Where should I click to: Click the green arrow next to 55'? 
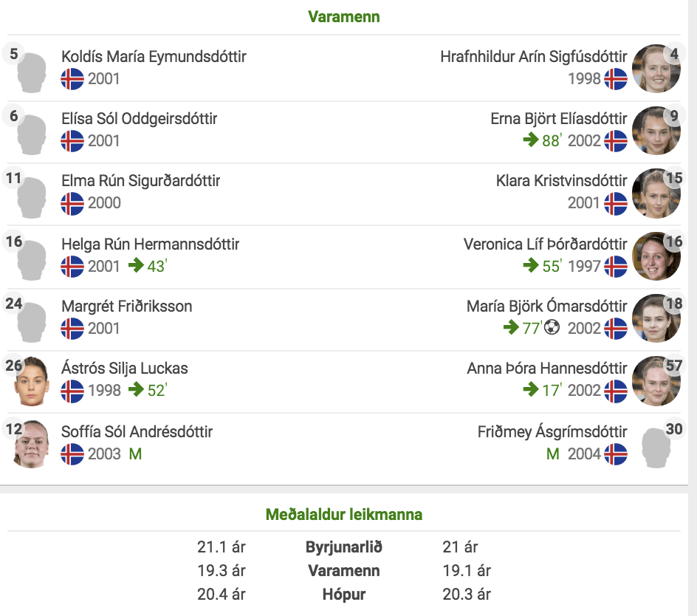click(531, 265)
